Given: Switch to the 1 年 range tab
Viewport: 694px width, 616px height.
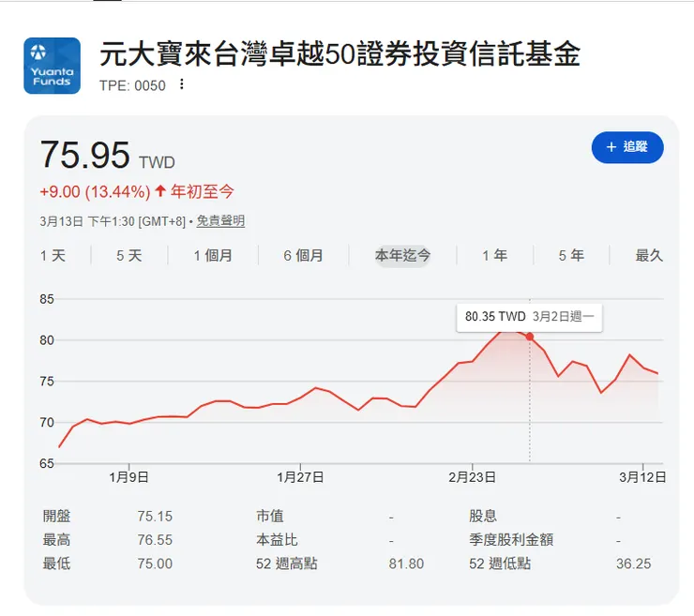Looking at the screenshot, I should coord(495,255).
